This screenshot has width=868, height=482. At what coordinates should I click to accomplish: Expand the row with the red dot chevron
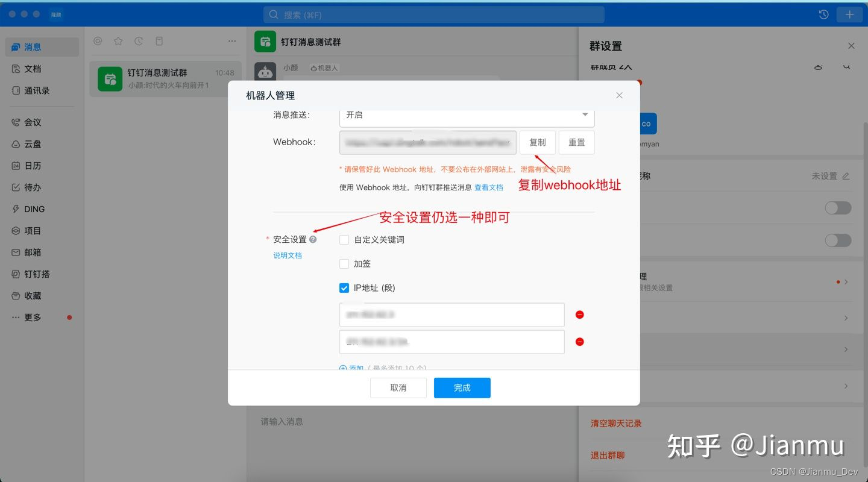[x=846, y=281]
